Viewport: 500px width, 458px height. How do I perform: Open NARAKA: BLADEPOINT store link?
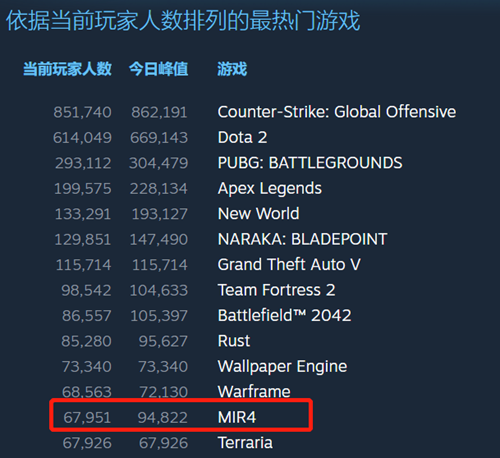click(302, 239)
